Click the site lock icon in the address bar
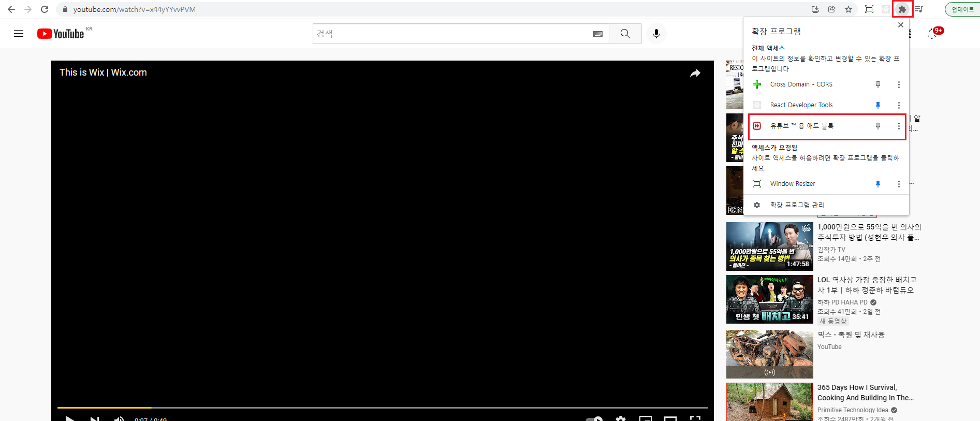Image resolution: width=980 pixels, height=421 pixels. click(x=65, y=9)
